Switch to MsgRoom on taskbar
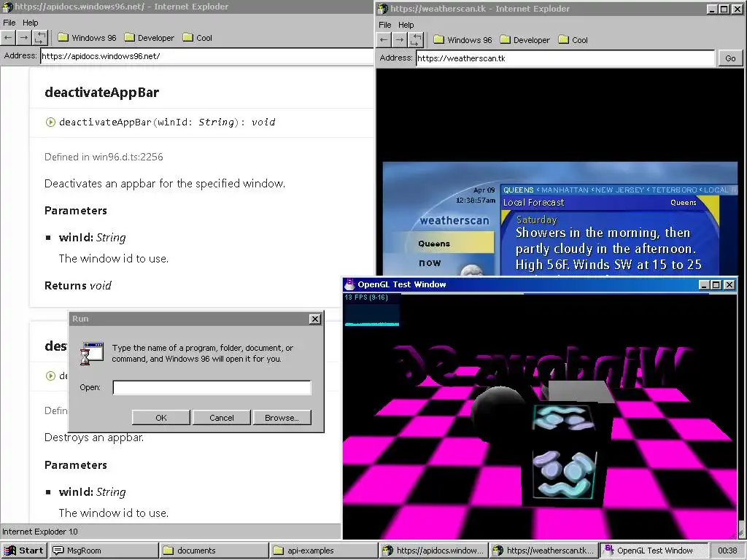The image size is (747, 560). click(104, 551)
